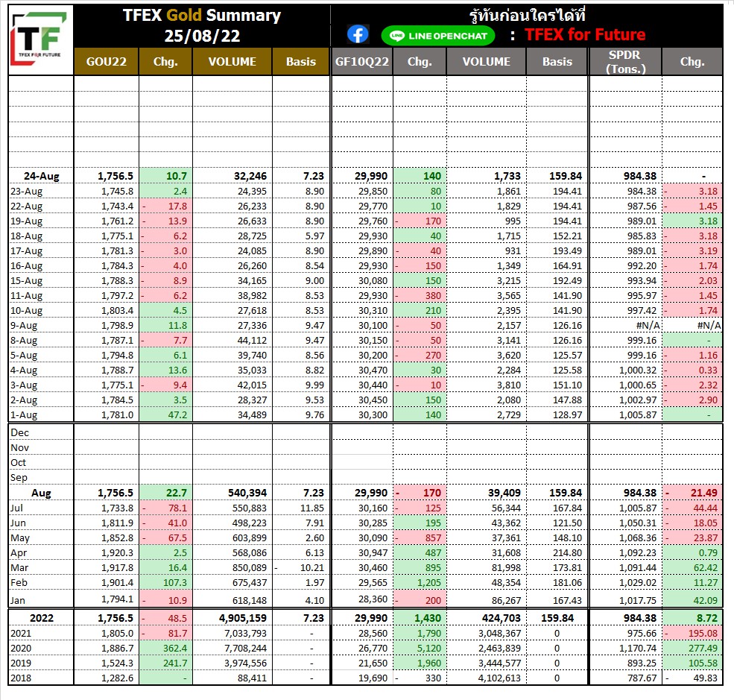Click volume 44,112 in 8-Aug row
This screenshot has width=734, height=700.
coord(253,341)
